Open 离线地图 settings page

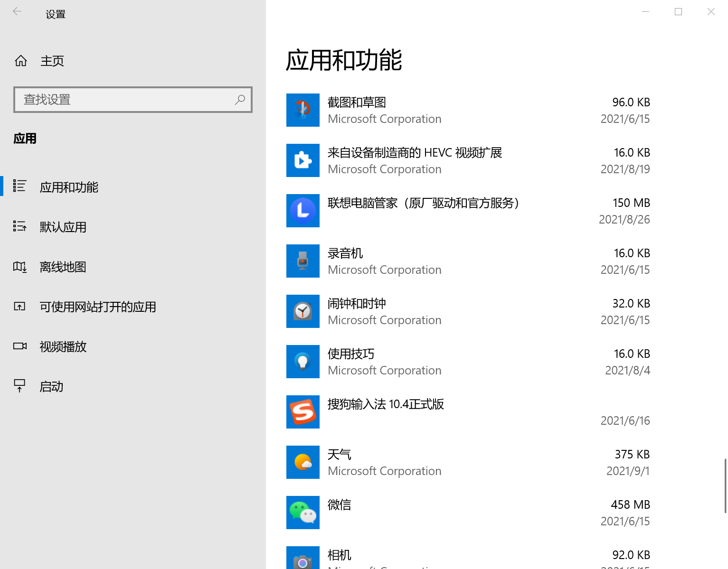point(63,267)
